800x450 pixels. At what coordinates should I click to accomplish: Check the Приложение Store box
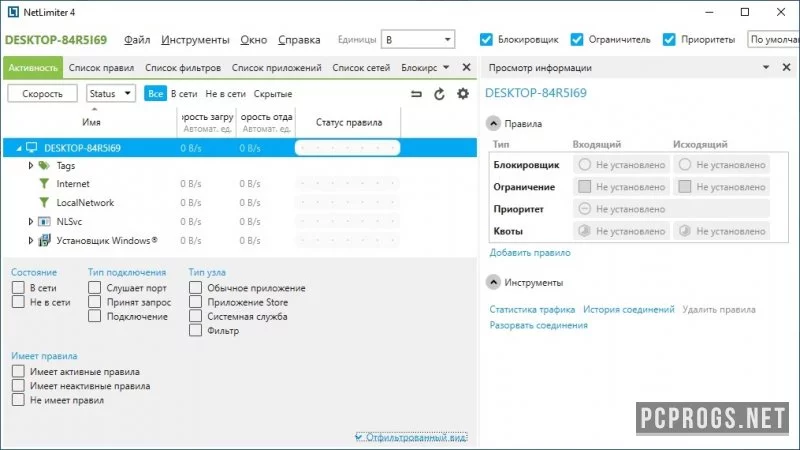tap(195, 302)
